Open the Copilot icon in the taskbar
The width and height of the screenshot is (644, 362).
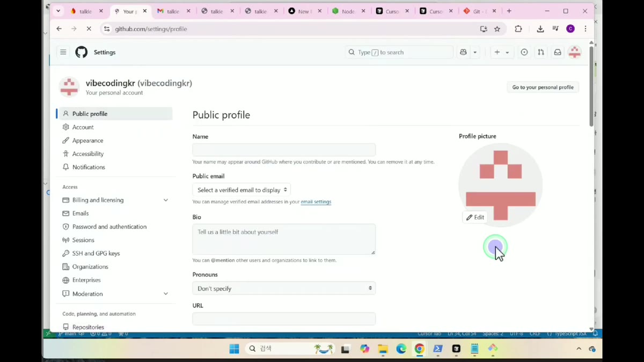pyautogui.click(x=365, y=349)
